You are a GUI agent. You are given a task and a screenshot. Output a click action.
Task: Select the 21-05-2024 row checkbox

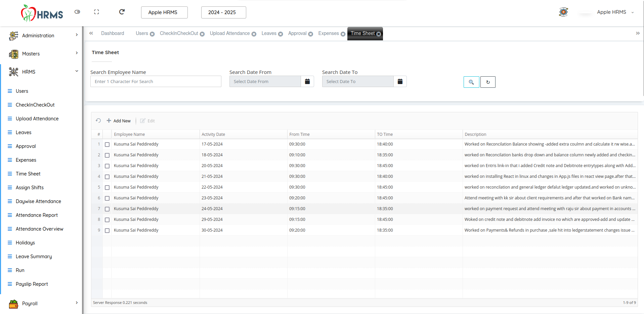(107, 177)
